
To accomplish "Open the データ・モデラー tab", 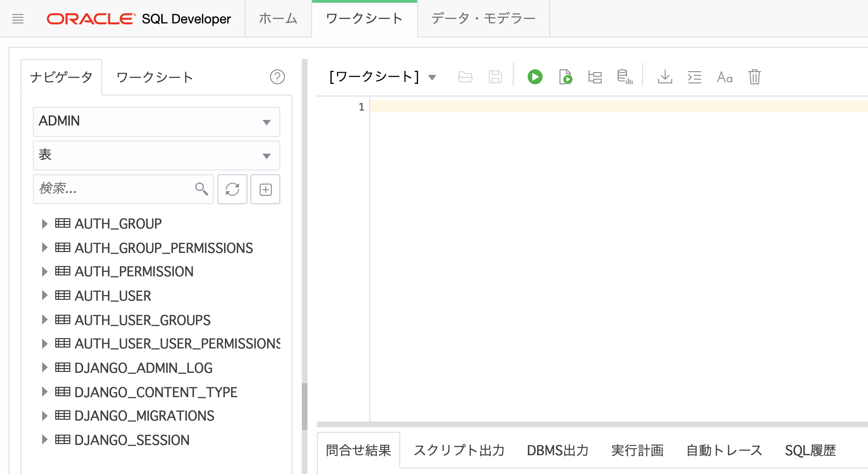I will (484, 19).
